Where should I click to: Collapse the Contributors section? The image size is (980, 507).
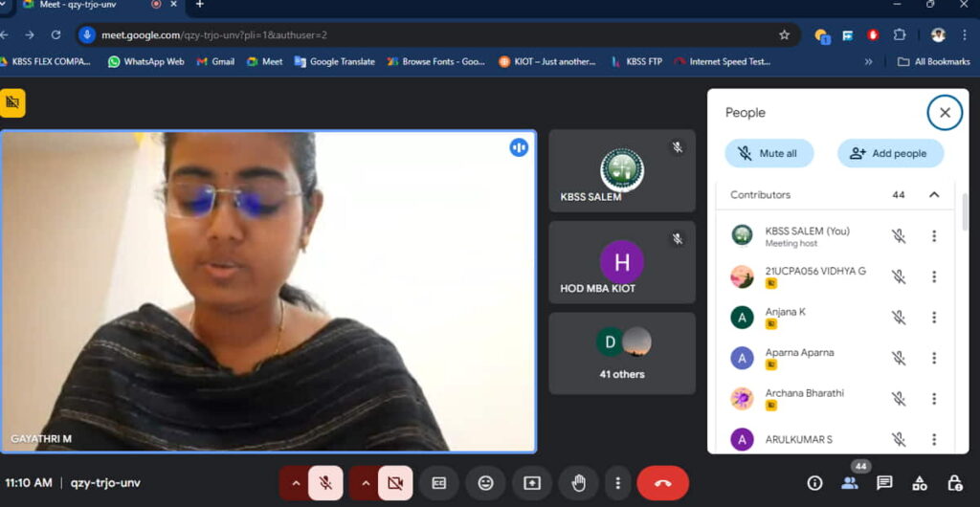934,195
